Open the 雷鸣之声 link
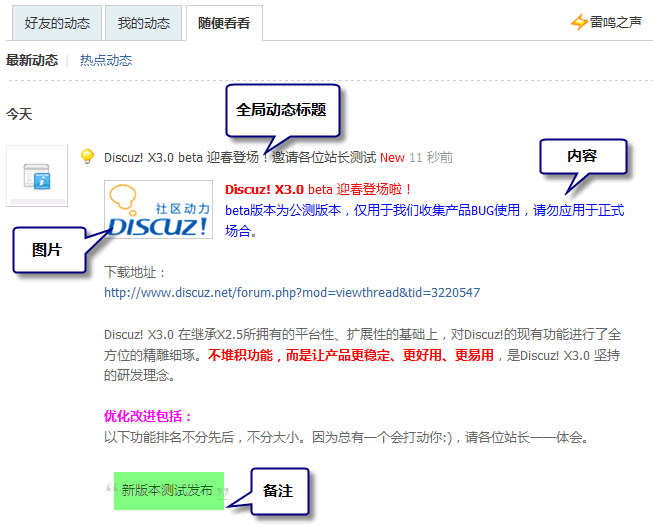 click(616, 22)
